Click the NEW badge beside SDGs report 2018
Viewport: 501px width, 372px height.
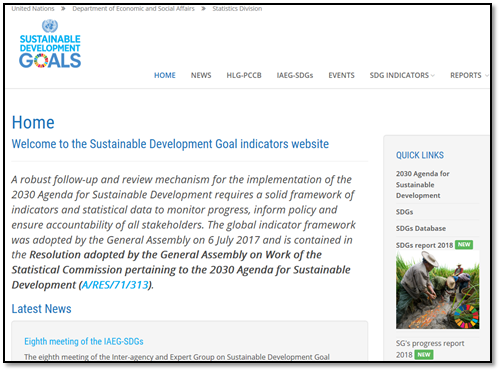(x=464, y=245)
